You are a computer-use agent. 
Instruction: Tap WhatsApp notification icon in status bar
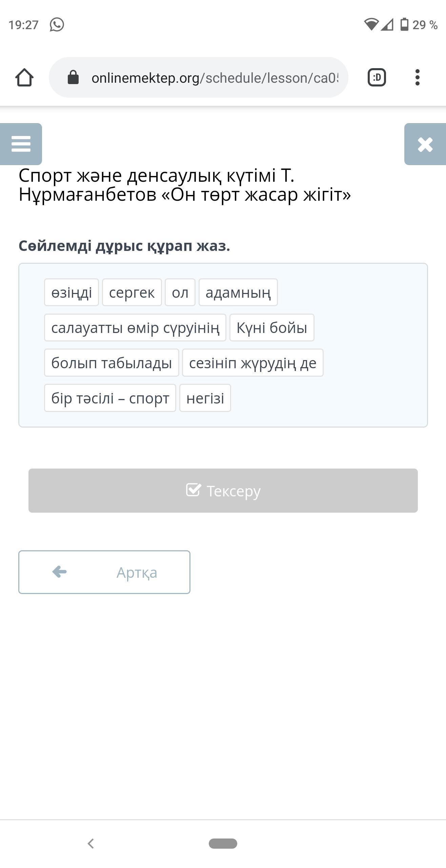click(x=57, y=25)
